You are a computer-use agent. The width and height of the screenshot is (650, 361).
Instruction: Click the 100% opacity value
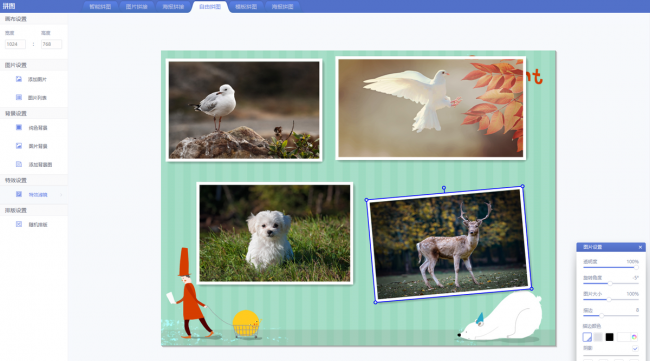pyautogui.click(x=633, y=262)
